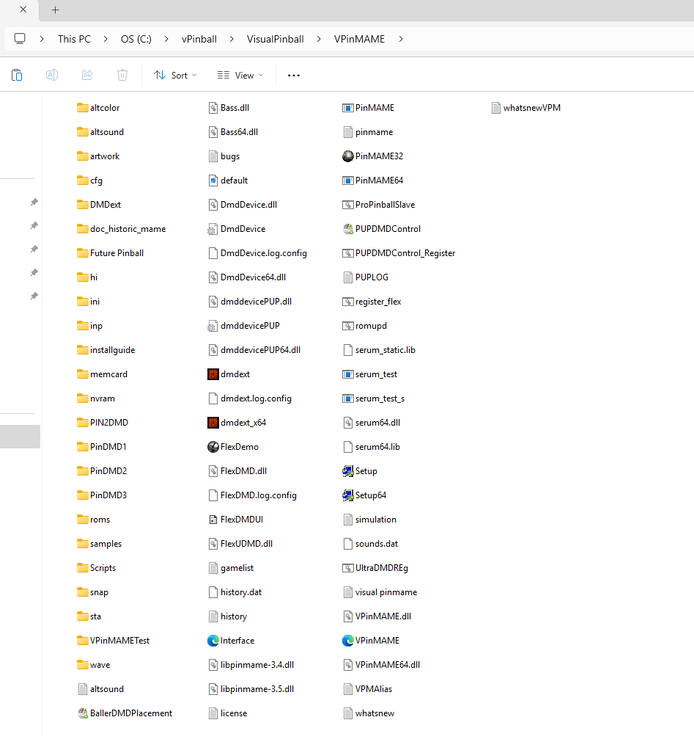Select the doc_historic_mame folder
The width and height of the screenshot is (694, 750).
tap(121, 229)
